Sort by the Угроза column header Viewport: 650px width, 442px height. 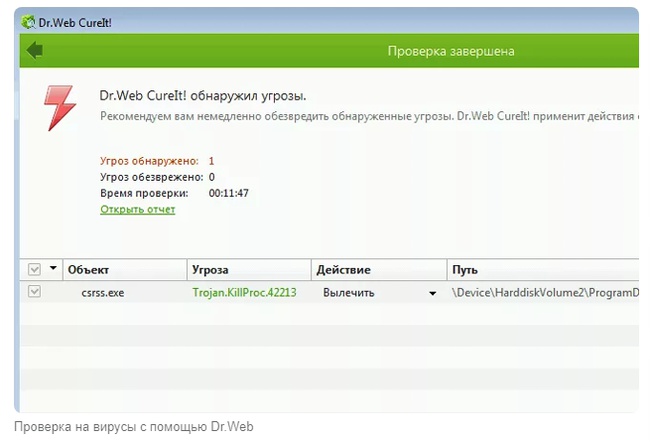[249, 270]
